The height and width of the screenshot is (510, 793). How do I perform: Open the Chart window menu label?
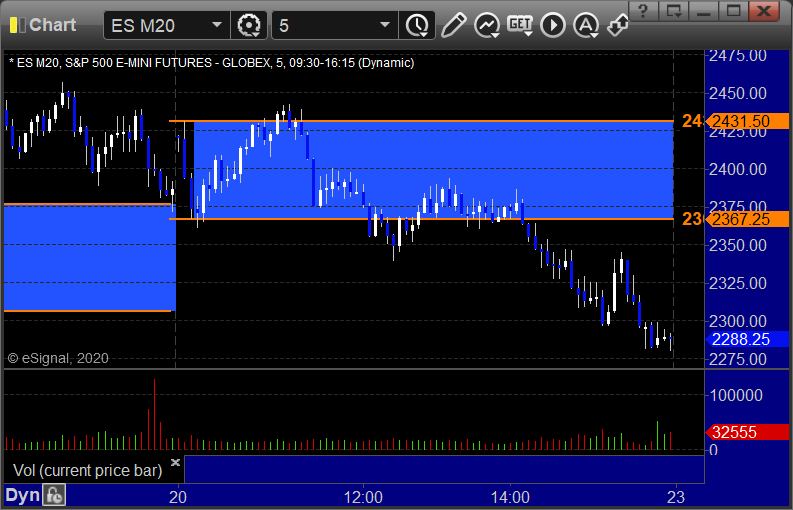[53, 25]
